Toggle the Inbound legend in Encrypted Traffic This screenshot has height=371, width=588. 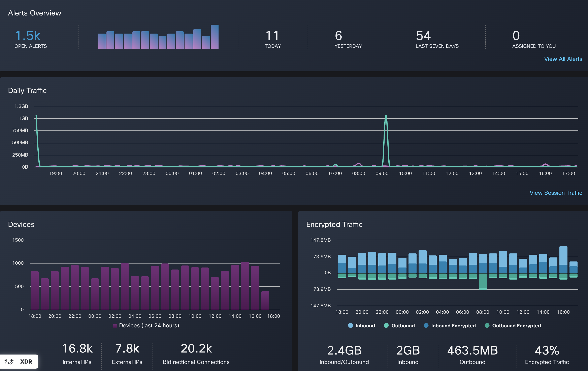(x=365, y=325)
